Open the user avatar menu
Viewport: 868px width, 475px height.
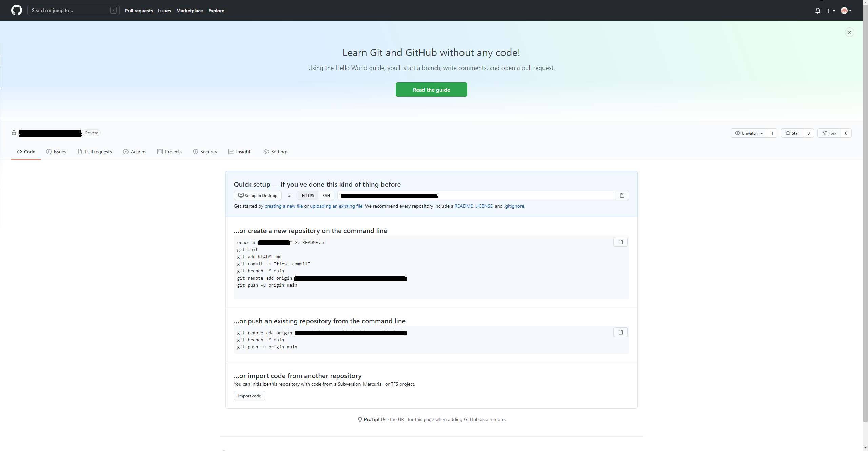[x=846, y=11]
